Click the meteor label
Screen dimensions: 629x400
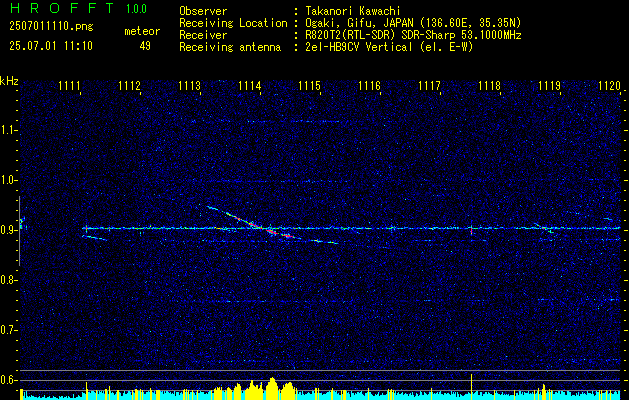point(142,31)
